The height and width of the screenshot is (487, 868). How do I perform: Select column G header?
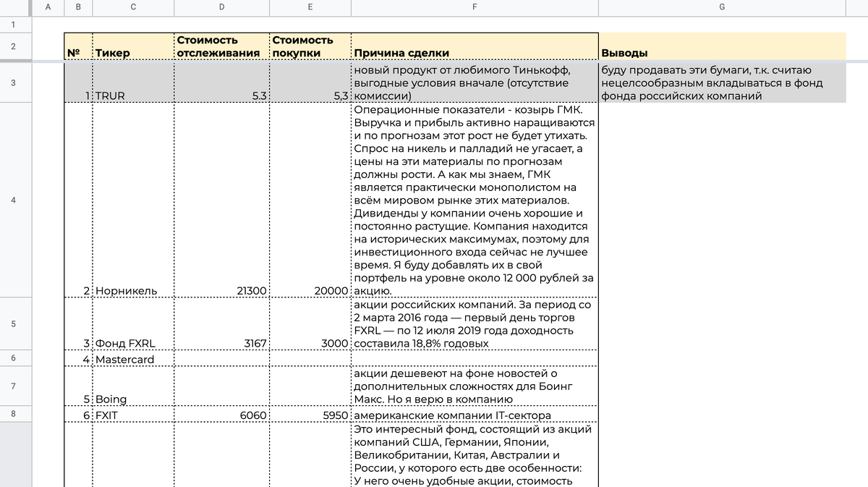(720, 7)
